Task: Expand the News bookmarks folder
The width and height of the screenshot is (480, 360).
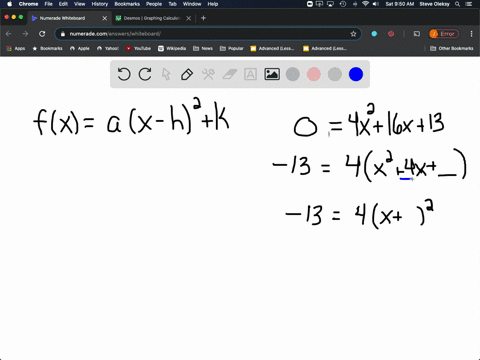Action: (x=203, y=48)
